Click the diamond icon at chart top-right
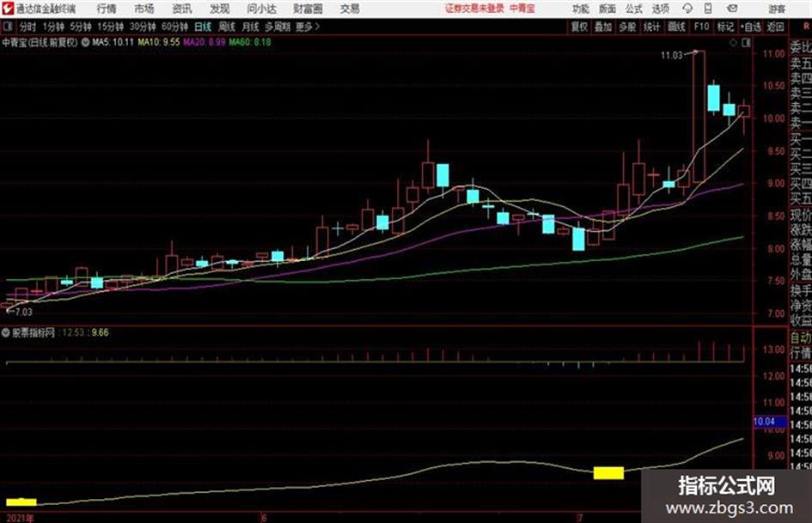 733,43
